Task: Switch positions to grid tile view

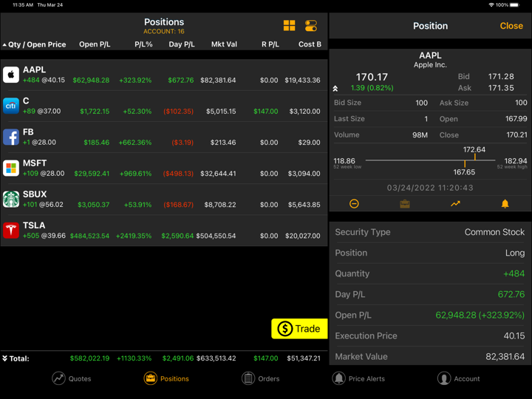Action: (289, 26)
